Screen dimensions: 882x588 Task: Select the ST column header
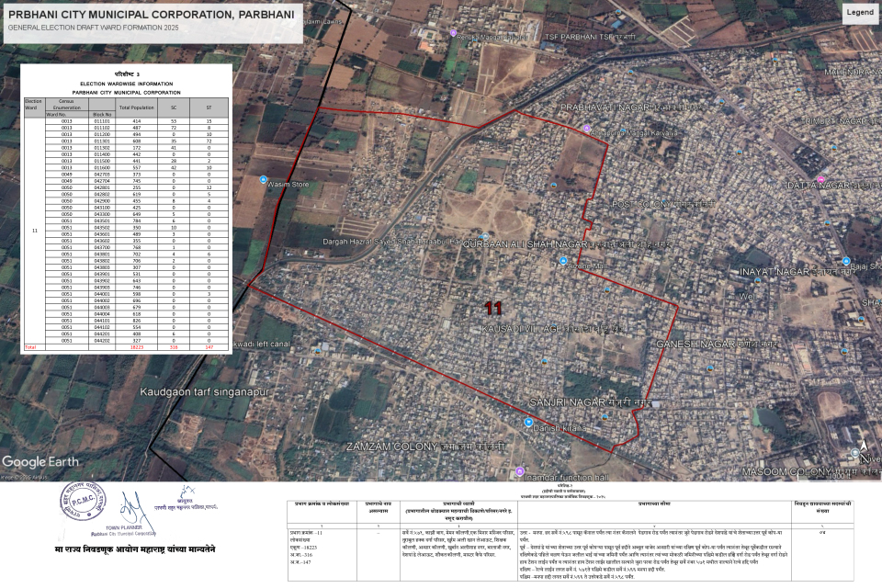[209, 107]
